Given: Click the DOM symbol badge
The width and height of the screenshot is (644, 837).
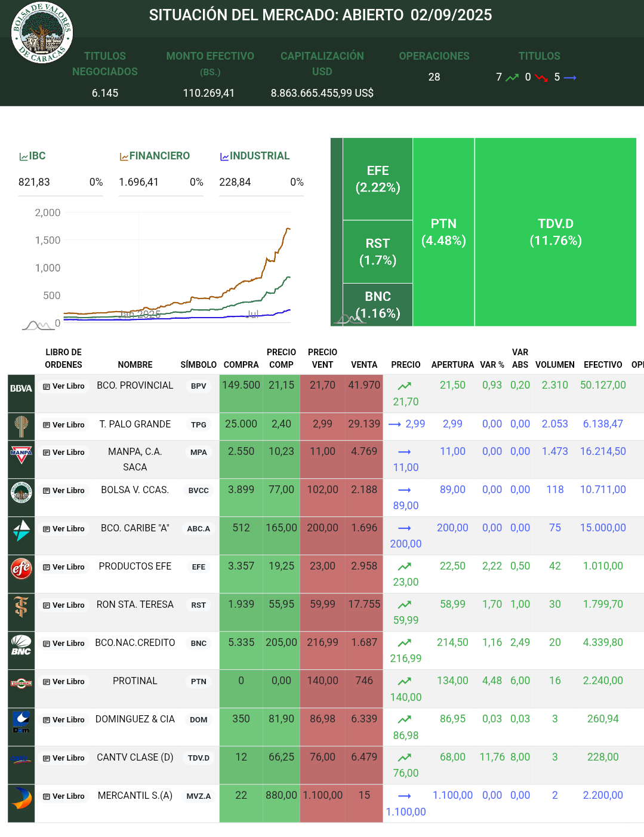Looking at the screenshot, I should (x=199, y=720).
